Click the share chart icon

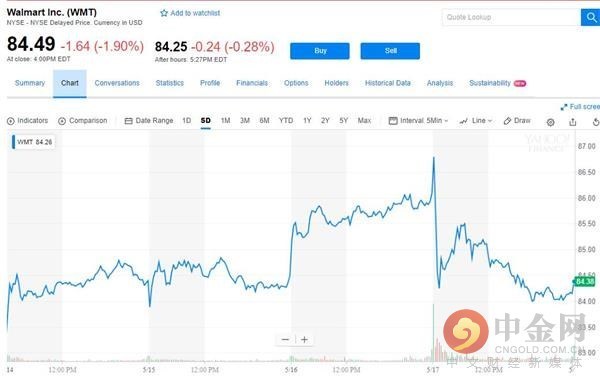572,122
